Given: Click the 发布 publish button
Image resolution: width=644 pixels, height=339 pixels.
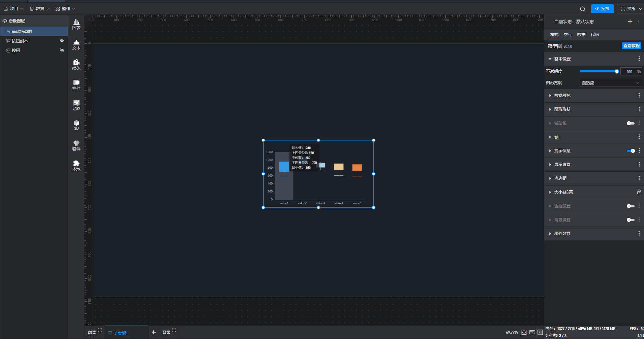Looking at the screenshot, I should (x=602, y=9).
